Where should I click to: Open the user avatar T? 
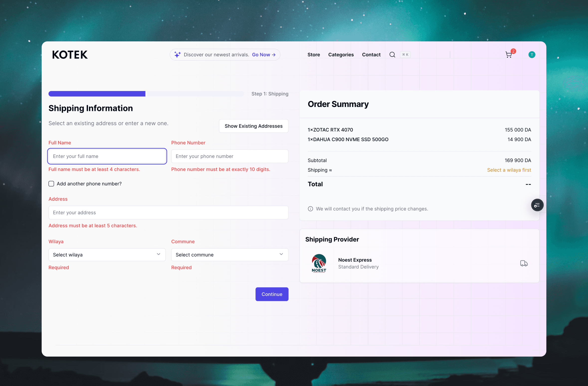532,55
